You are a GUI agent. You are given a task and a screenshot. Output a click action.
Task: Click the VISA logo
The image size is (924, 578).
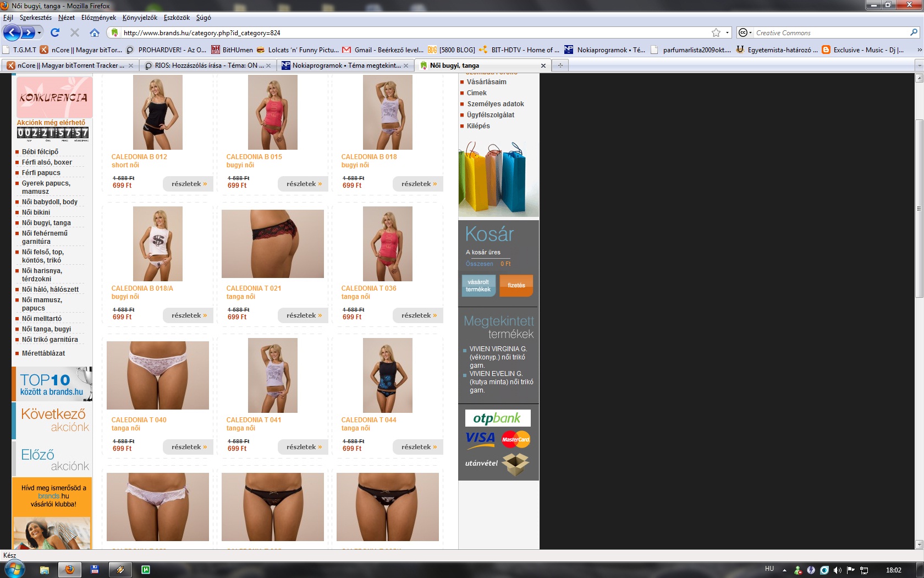[480, 439]
